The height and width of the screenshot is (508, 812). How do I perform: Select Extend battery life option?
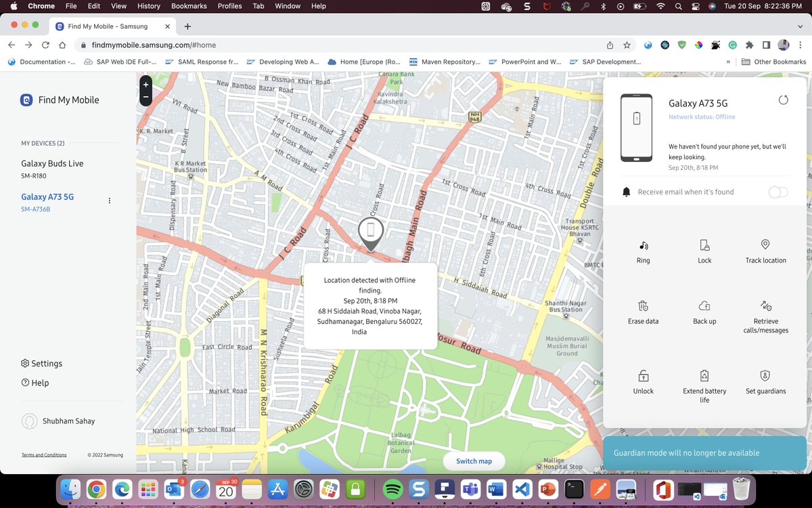(704, 385)
